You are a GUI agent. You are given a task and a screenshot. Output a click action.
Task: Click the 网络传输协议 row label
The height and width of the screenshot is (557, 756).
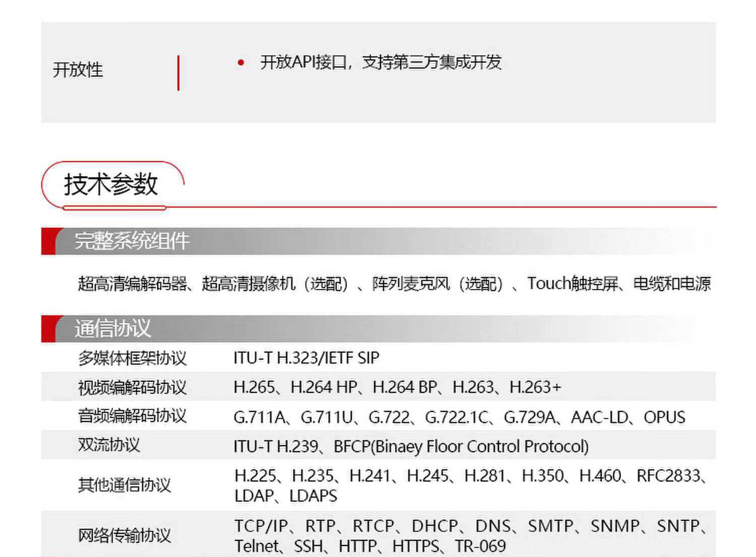click(x=124, y=535)
